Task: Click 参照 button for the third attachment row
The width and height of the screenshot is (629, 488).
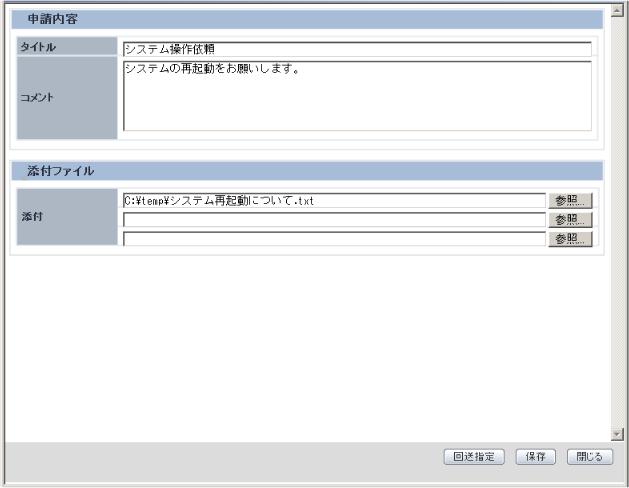Action: [570, 239]
